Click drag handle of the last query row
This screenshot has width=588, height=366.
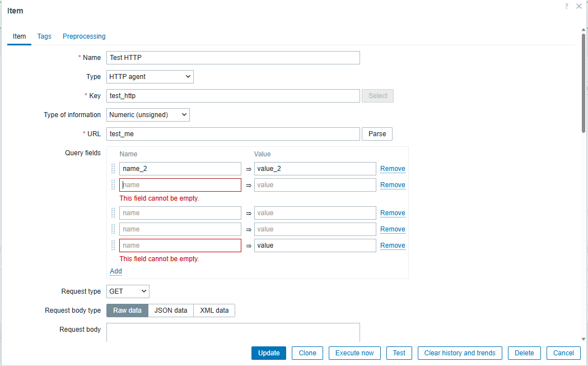[x=113, y=245]
